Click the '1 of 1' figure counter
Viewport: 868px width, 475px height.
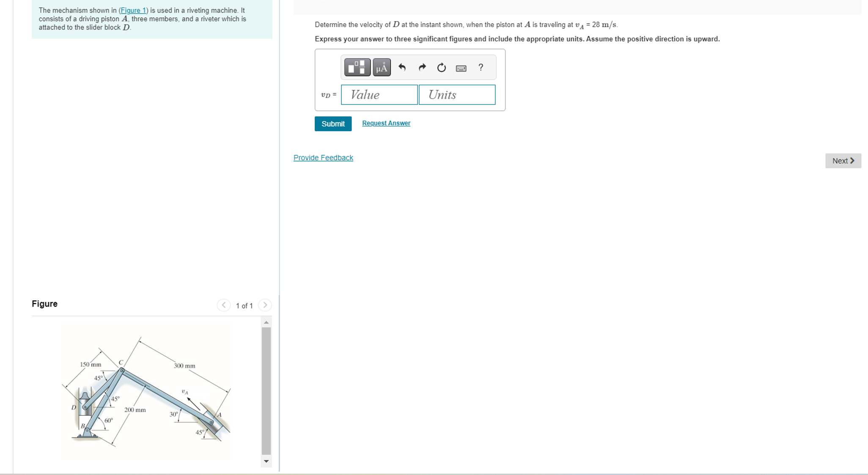(244, 305)
